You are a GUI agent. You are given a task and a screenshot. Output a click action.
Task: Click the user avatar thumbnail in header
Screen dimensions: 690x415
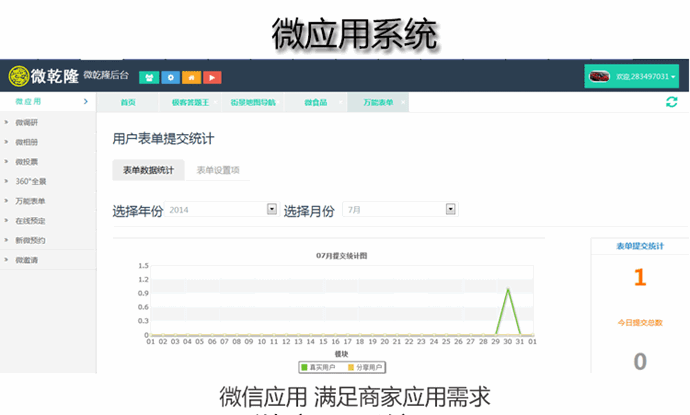pyautogui.click(x=600, y=76)
